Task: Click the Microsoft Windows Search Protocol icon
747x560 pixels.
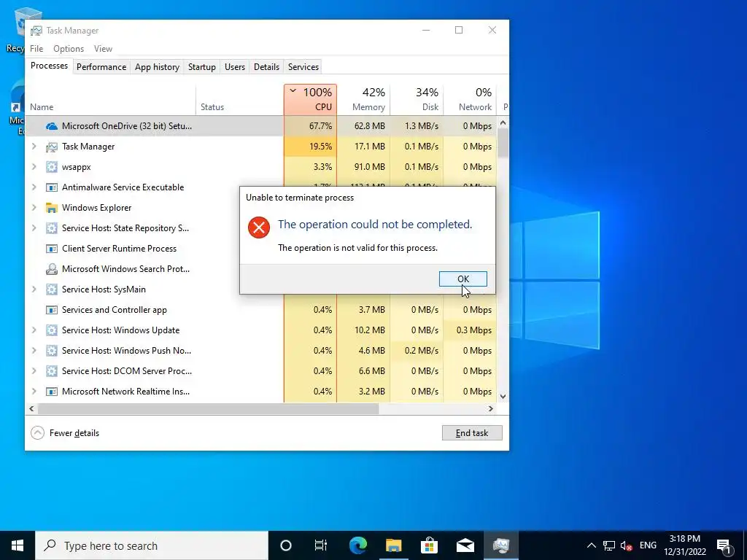Action: (x=52, y=269)
